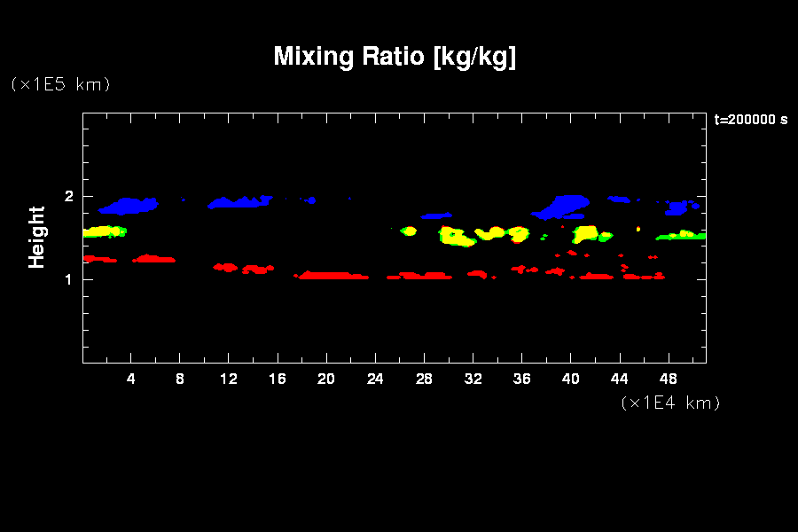The image size is (798, 532).
Task: Click the '(×1E5 km)' unit label
Action: pyautogui.click(x=59, y=84)
